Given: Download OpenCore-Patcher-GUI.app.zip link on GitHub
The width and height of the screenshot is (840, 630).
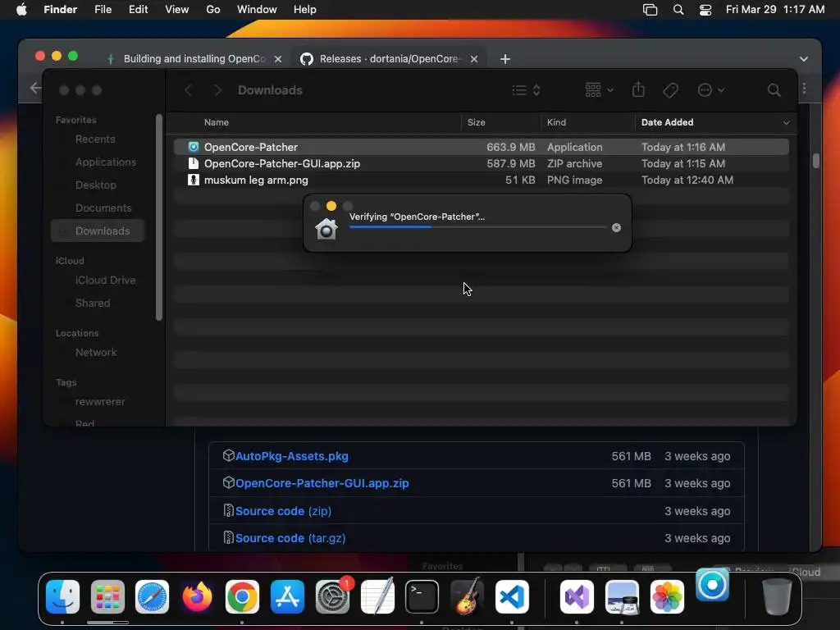Looking at the screenshot, I should pyautogui.click(x=322, y=483).
